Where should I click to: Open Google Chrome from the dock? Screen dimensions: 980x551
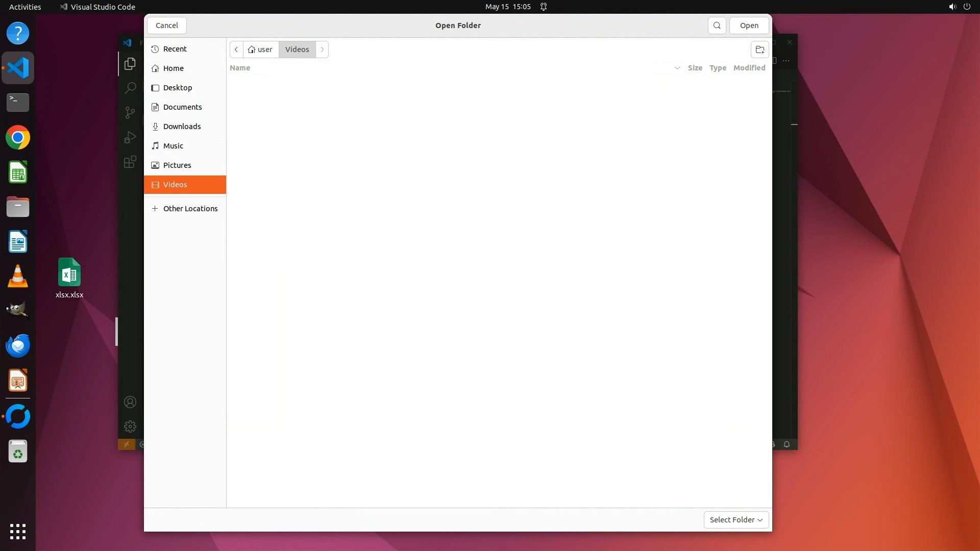coord(18,137)
